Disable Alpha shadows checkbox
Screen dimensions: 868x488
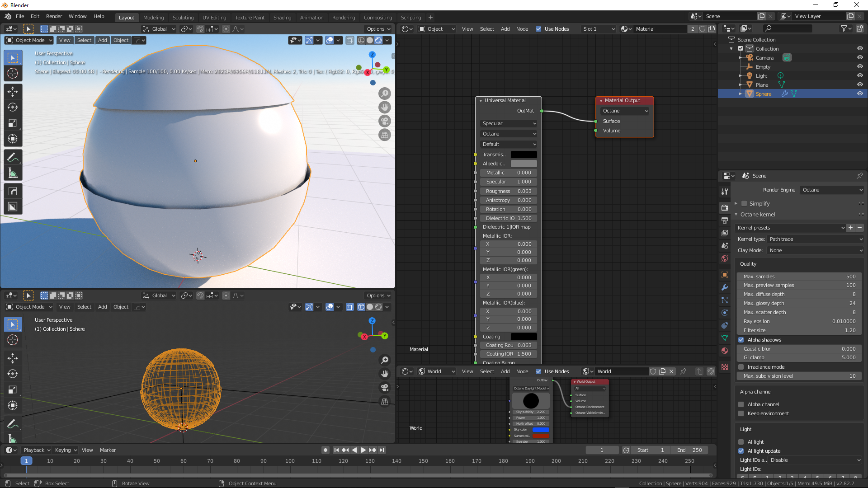(x=741, y=340)
